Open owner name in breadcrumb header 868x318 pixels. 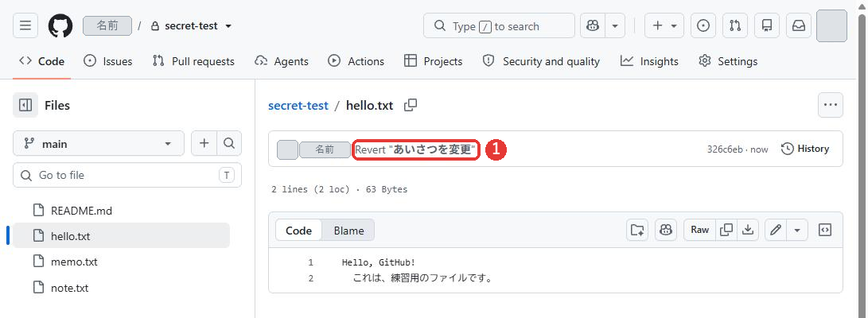click(x=107, y=26)
